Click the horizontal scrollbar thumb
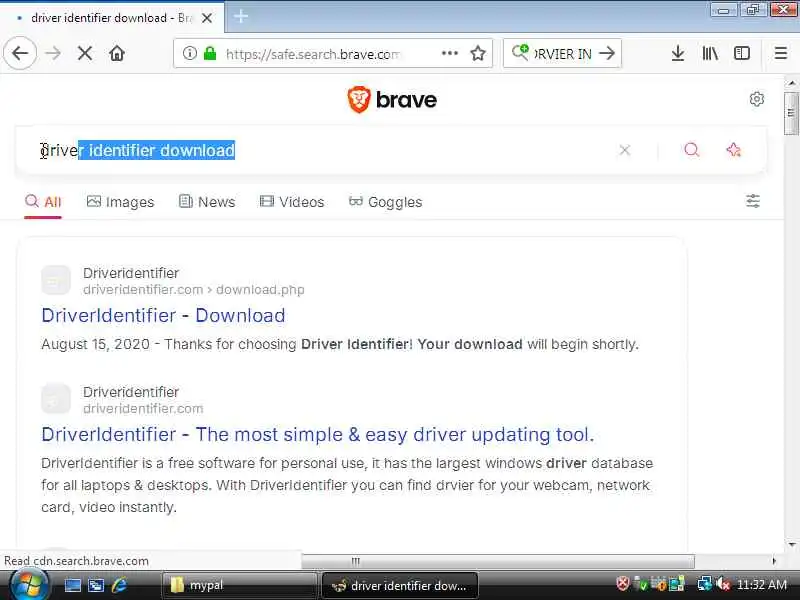Image resolution: width=800 pixels, height=600 pixels. pos(497,561)
